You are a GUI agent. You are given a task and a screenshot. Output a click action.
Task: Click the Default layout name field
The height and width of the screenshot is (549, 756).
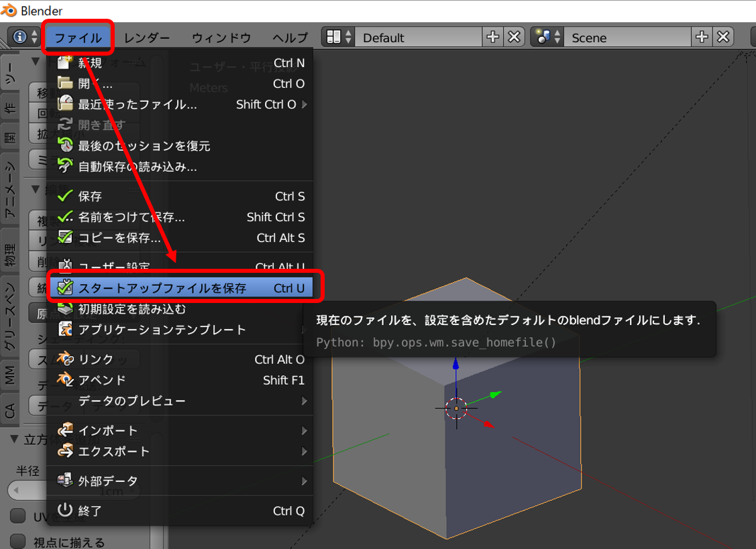(x=417, y=38)
